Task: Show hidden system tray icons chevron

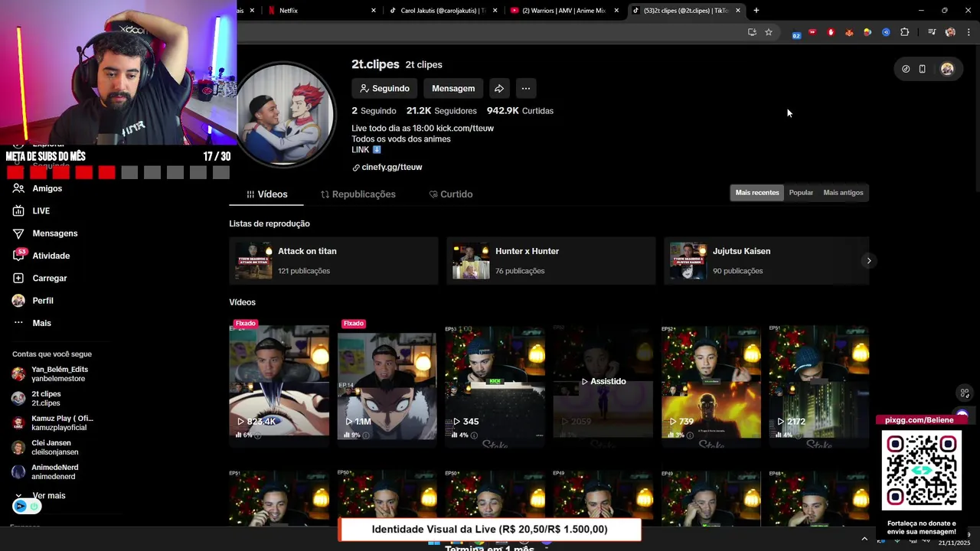Action: point(864,539)
